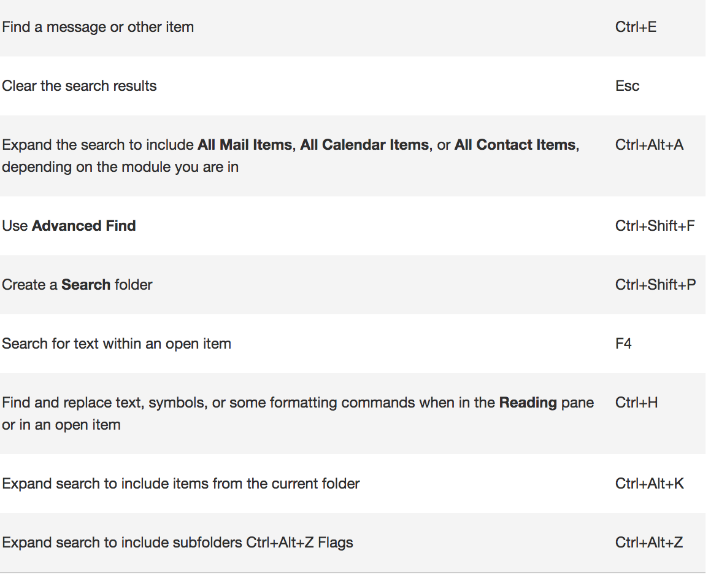Click the Ctrl+Alt+A shortcut text
The height and width of the screenshot is (588, 719).
(649, 145)
